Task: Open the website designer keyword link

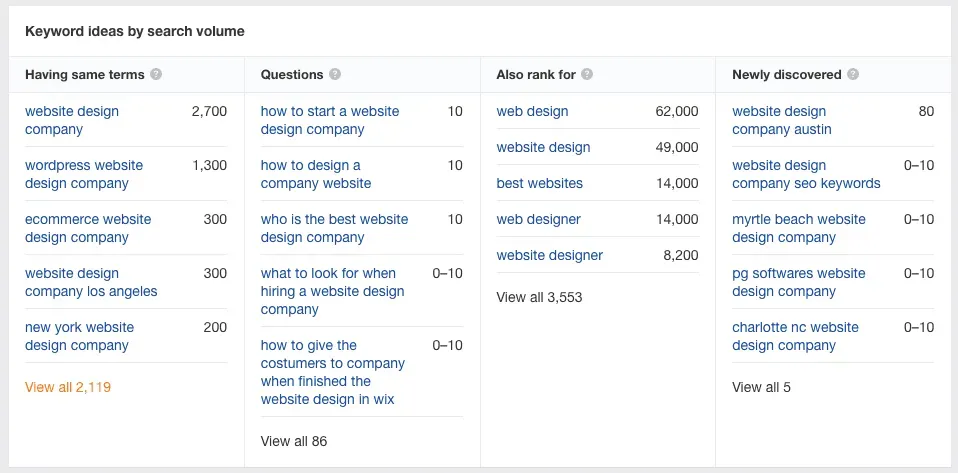Action: click(x=549, y=255)
